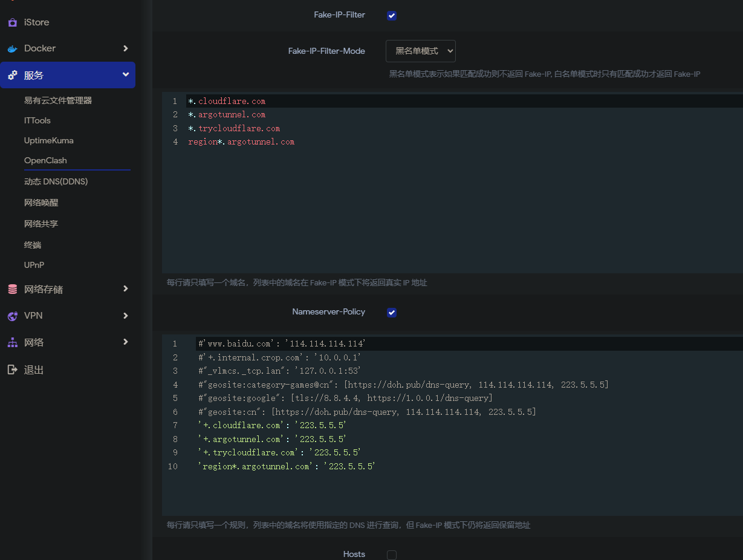Screen dimensions: 743x560
Task: Disable the Nameserver-Policy checkbox
Action: click(x=392, y=313)
